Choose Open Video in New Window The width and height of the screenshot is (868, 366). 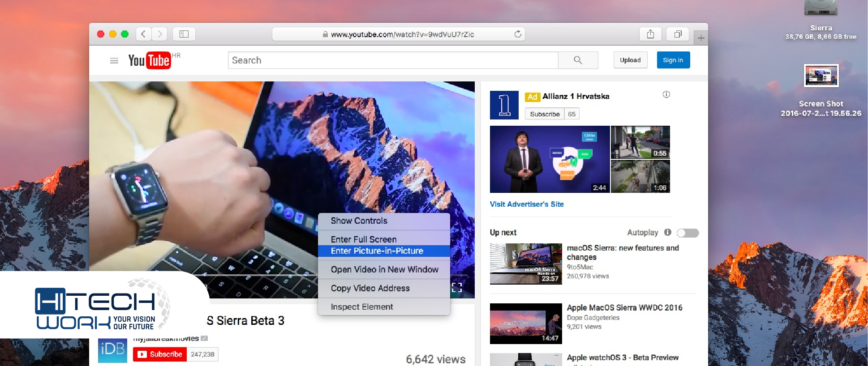pyautogui.click(x=384, y=269)
